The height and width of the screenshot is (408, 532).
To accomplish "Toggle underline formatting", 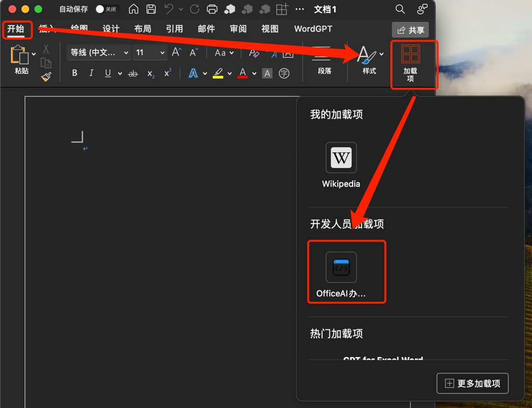I will (x=108, y=73).
